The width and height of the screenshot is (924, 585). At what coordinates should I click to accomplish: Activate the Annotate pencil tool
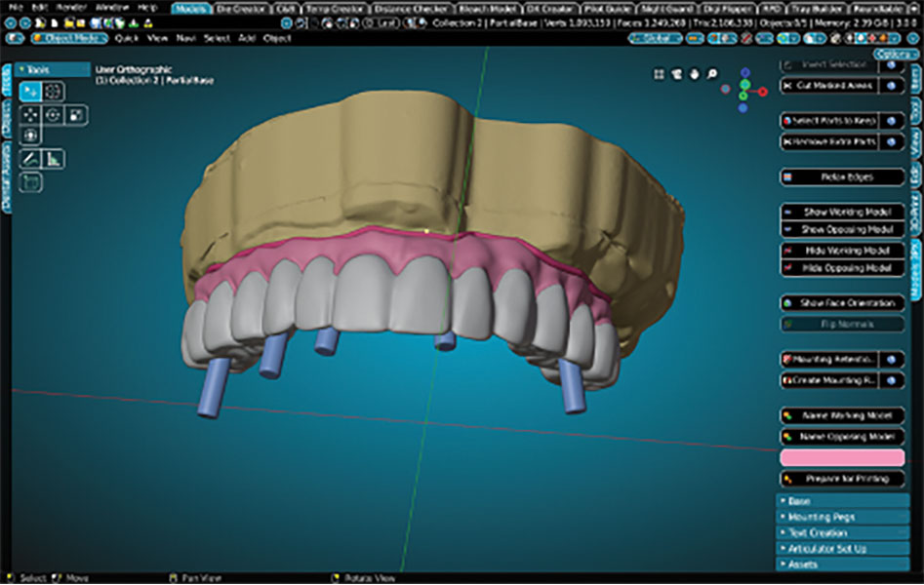click(31, 158)
